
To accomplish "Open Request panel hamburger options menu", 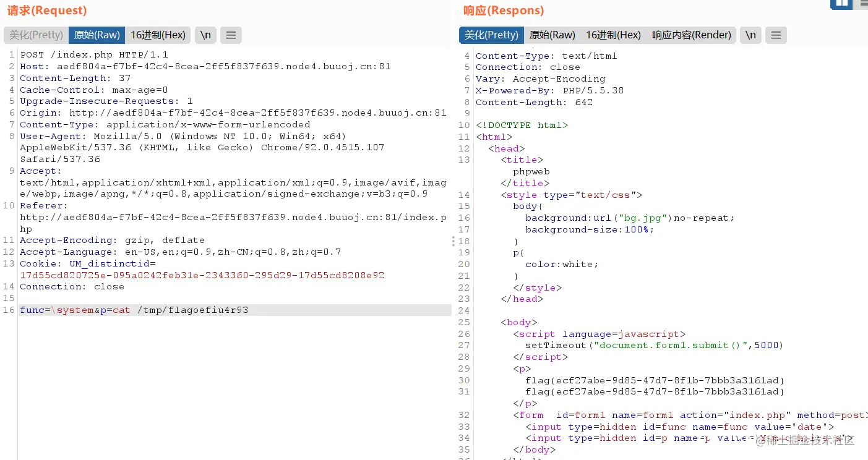I will click(x=231, y=35).
